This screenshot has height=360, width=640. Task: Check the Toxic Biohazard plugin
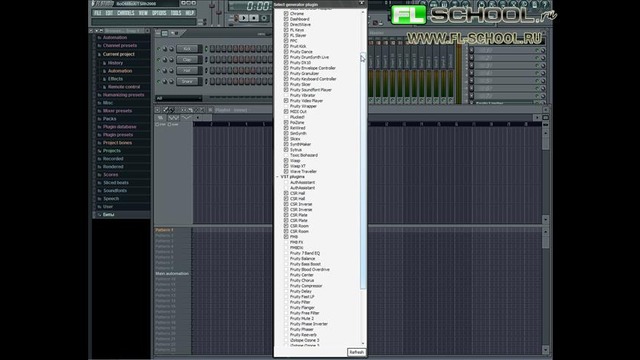pos(286,155)
